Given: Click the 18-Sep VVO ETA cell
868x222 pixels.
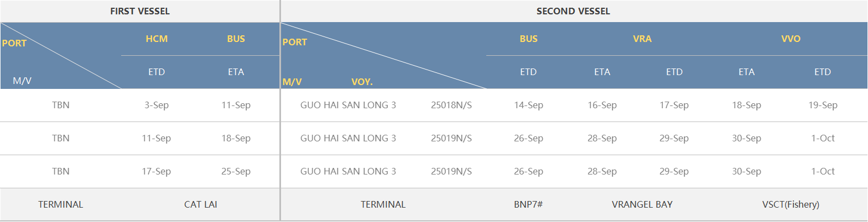Looking at the screenshot, I should (746, 105).
